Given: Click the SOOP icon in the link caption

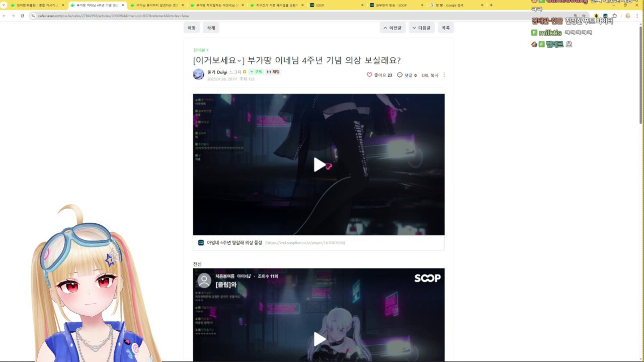Looking at the screenshot, I should (201, 242).
